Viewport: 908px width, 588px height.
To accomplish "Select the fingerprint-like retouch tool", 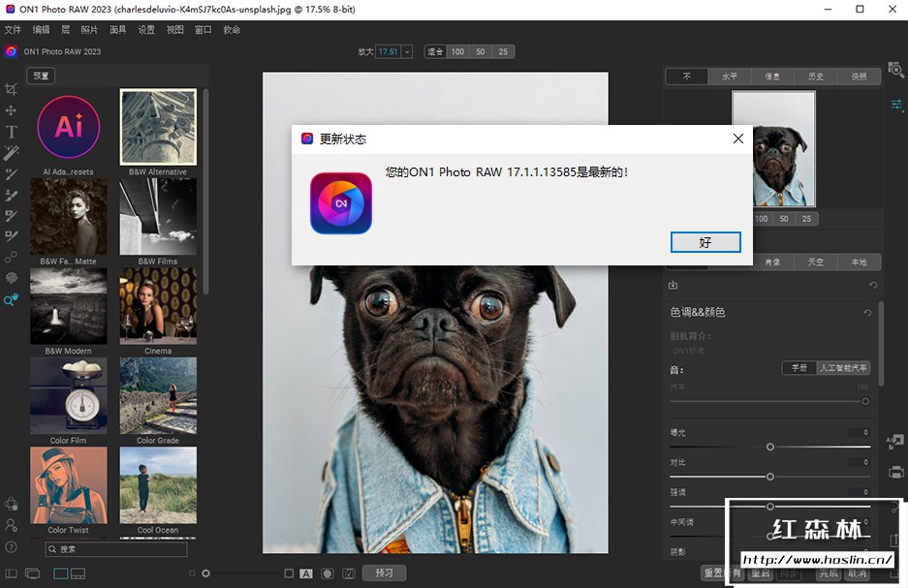I will 11,278.
